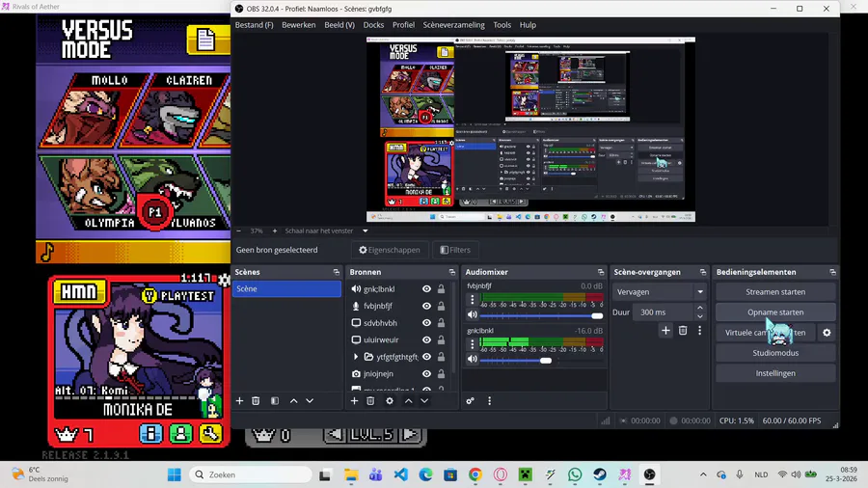Click Opname starten button
Viewport: 868px width, 488px height.
coord(775,312)
